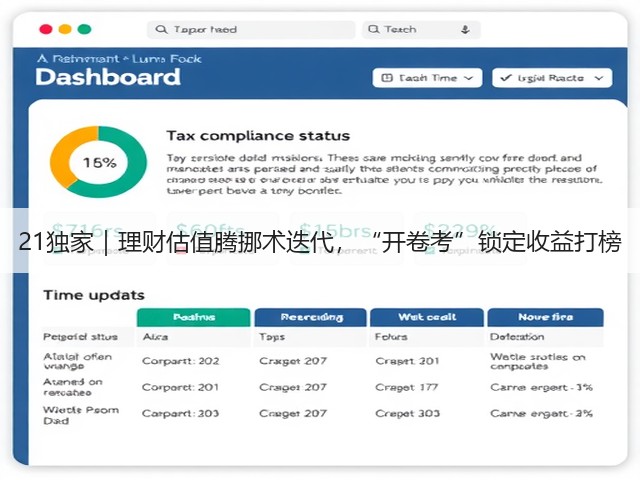Click the checkmark icon in 'Irgid Racte' dropdown
This screenshot has height=480, width=640.
(x=506, y=78)
